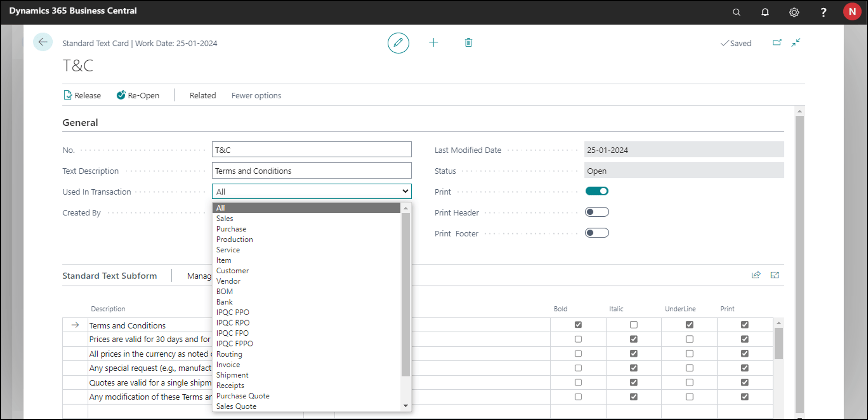Open the settings gear icon
Viewport: 868px width, 420px height.
coord(794,12)
